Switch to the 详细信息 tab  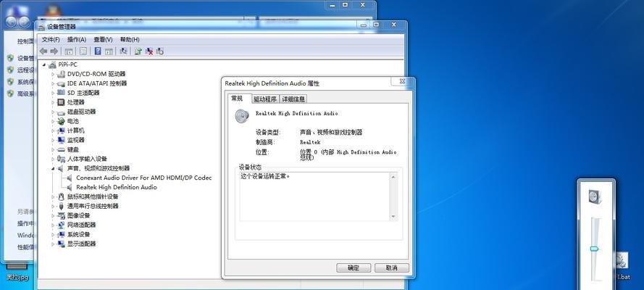pos(293,99)
